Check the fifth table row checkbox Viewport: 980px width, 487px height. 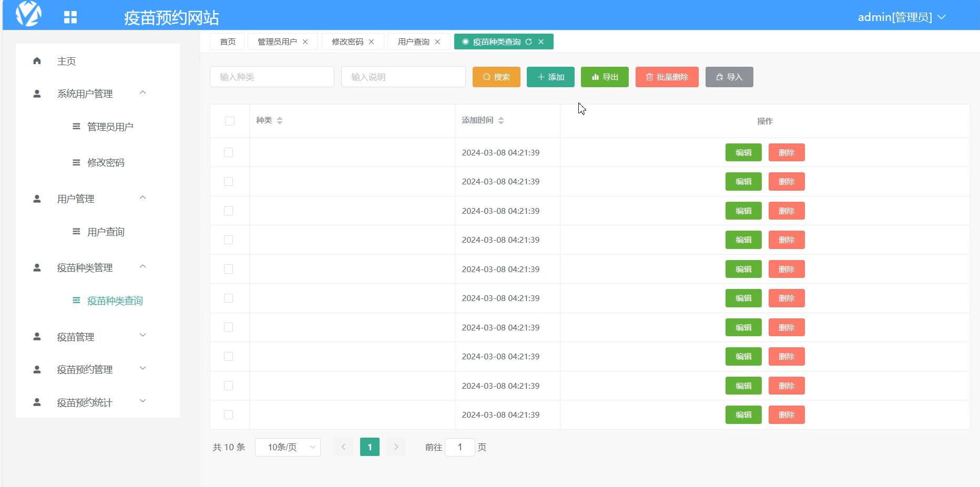pos(228,269)
